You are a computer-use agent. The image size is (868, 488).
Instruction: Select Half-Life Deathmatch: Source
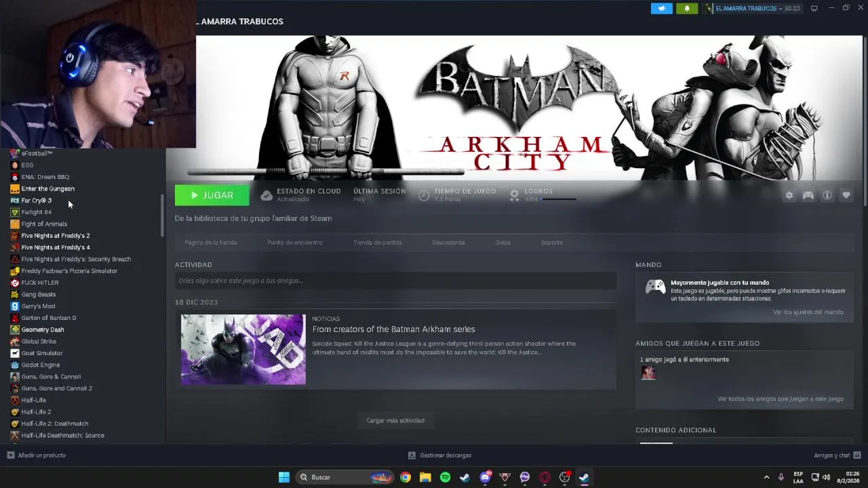62,436
